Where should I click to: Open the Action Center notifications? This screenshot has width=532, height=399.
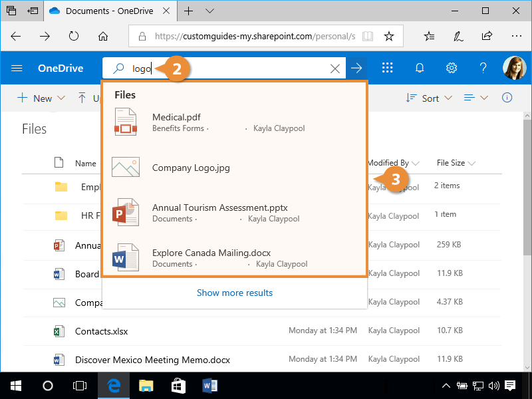(510, 386)
